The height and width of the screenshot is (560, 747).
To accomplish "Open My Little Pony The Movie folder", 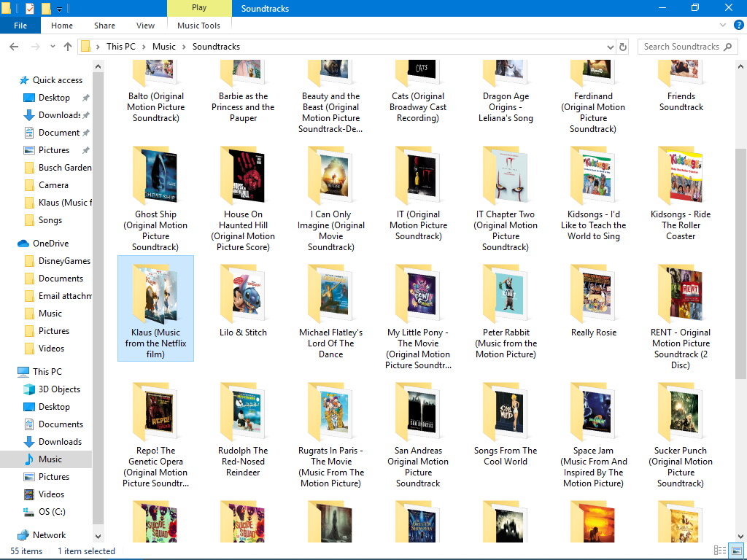I will coord(418,316).
